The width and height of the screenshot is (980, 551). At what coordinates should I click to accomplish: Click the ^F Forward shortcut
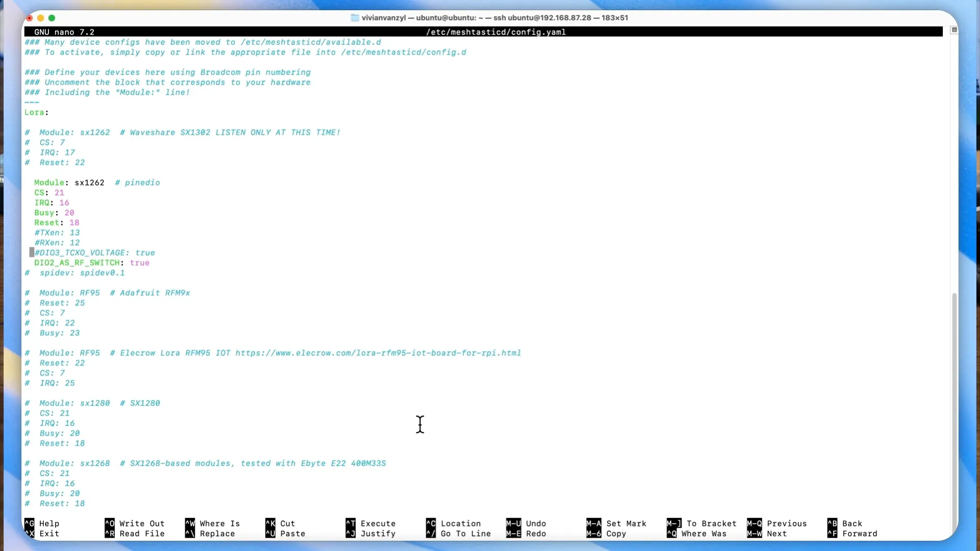[852, 534]
